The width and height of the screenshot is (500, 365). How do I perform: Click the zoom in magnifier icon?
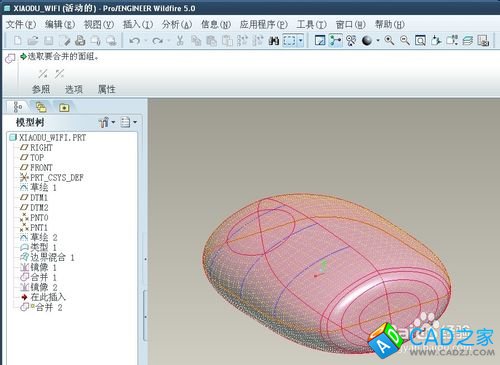pos(389,41)
